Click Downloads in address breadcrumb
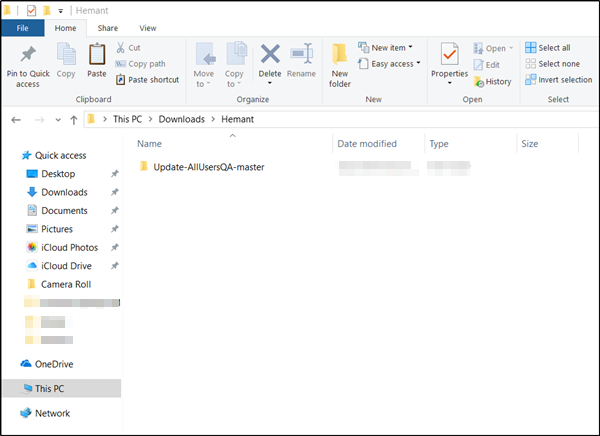This screenshot has width=600, height=436. [x=182, y=119]
